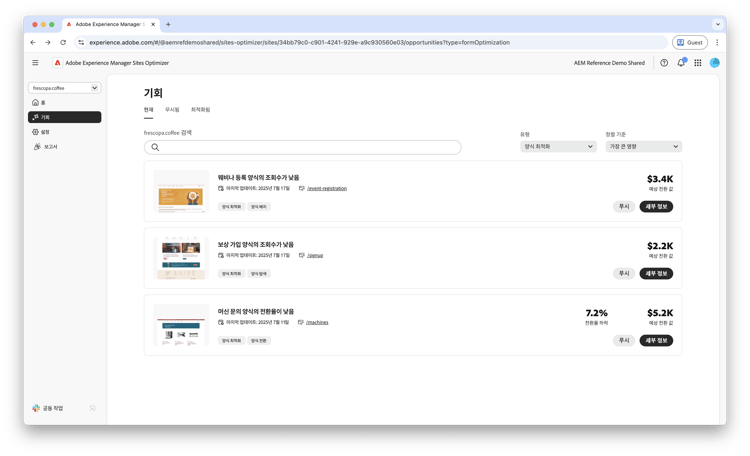Open the /machines link

pyautogui.click(x=317, y=323)
